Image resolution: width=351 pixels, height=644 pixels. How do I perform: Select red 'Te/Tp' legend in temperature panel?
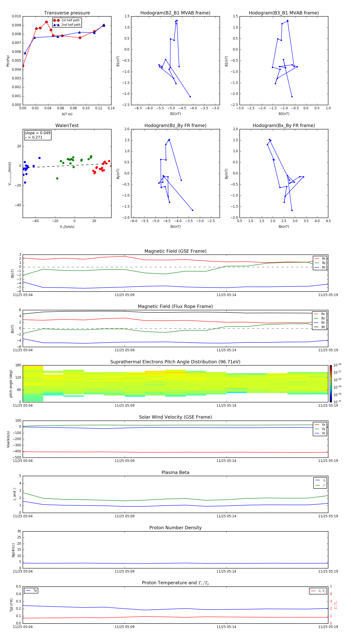click(318, 591)
